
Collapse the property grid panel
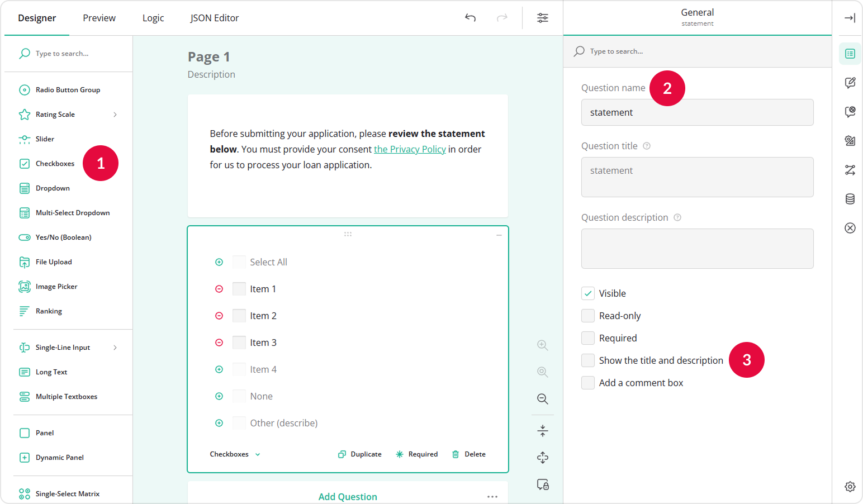tap(849, 17)
